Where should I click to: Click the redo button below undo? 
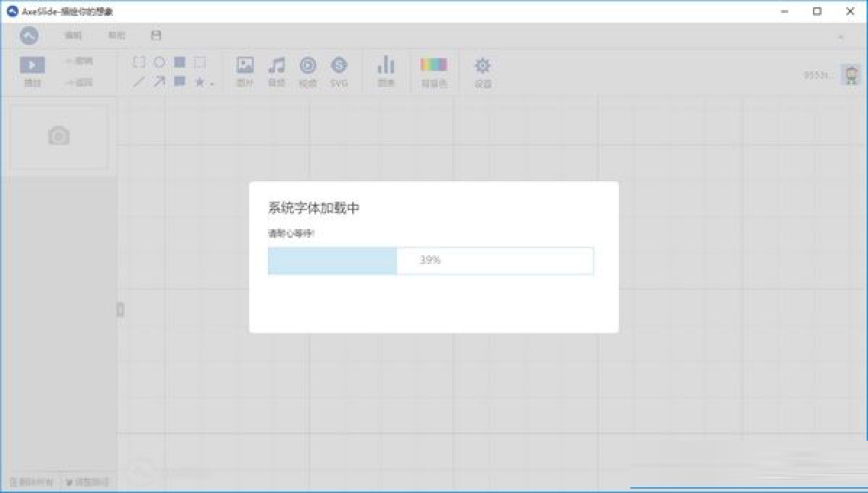tap(79, 83)
